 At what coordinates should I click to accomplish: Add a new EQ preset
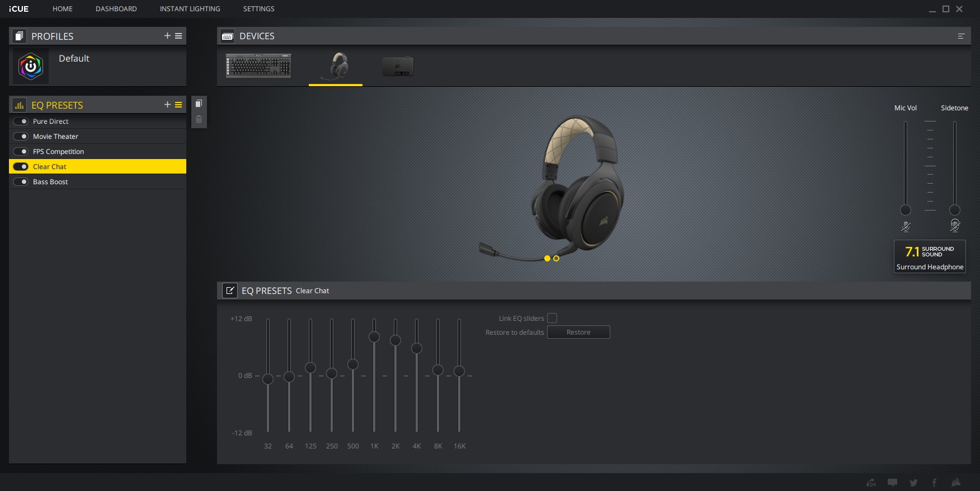167,105
